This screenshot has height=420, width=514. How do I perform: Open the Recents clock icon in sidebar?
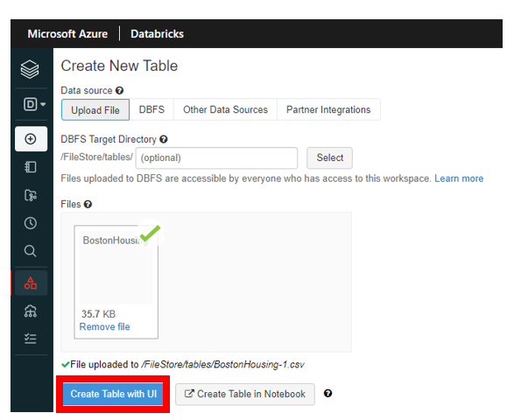click(31, 223)
